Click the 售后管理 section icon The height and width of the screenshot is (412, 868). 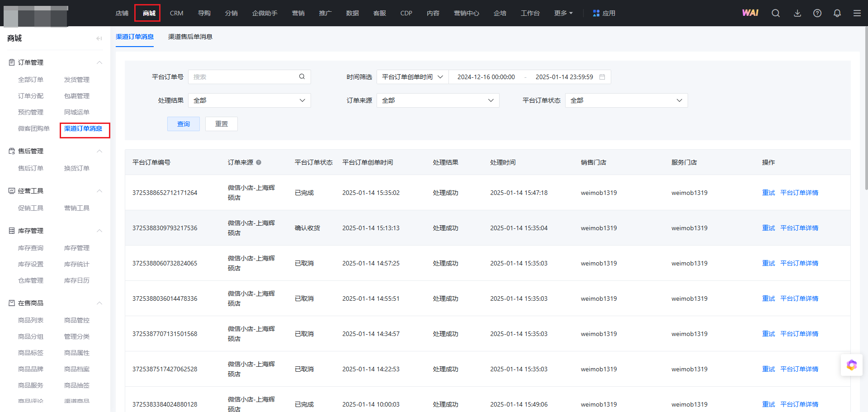(x=12, y=151)
